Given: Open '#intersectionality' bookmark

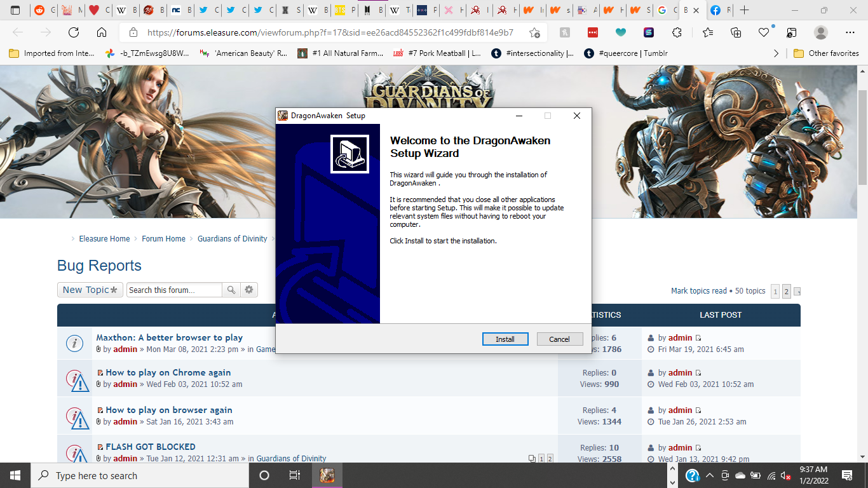Looking at the screenshot, I should pos(532,53).
